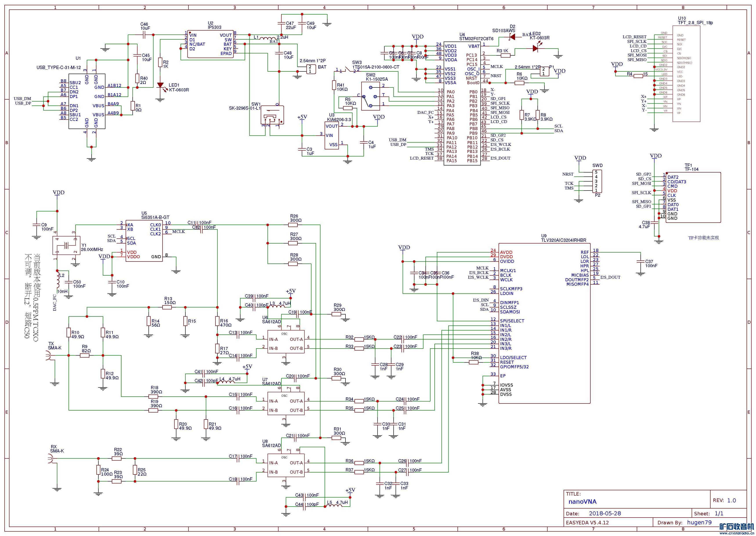Viewport: 756px width, 536px height.
Task: Select the Sheet: 1/1 field
Action: tap(709, 514)
